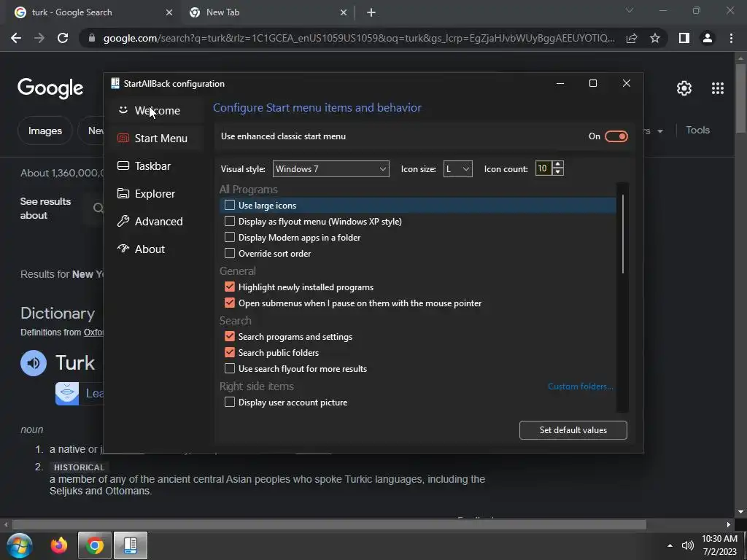Uncheck Highlight newly installed programs
This screenshot has height=560, width=747.
point(230,287)
